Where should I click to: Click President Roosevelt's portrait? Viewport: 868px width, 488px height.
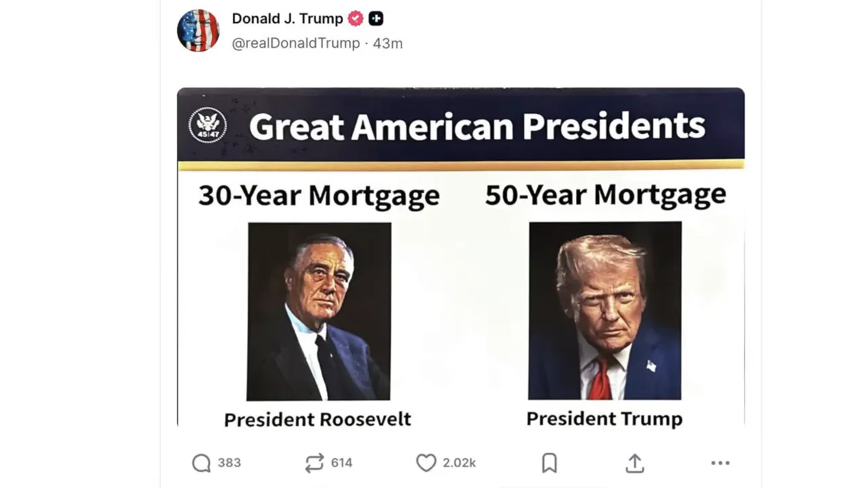[319, 310]
